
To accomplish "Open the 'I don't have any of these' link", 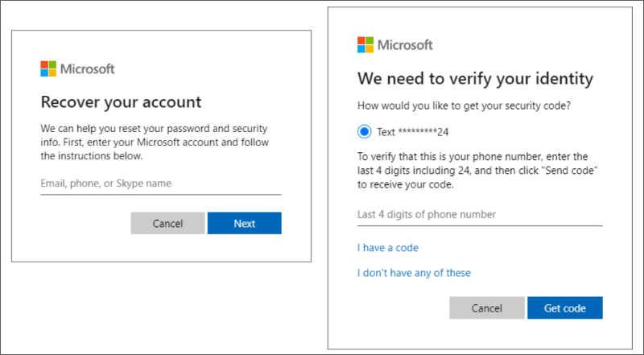I will (414, 273).
